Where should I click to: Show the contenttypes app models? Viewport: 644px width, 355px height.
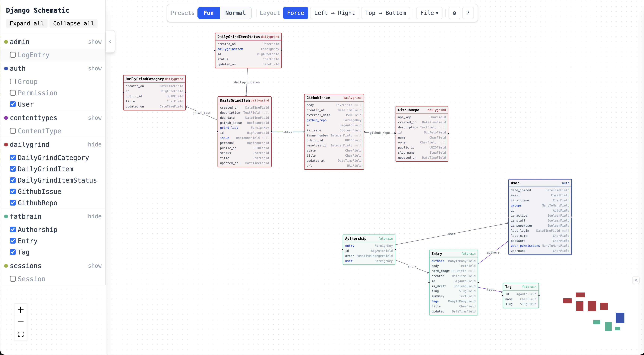pyautogui.click(x=94, y=118)
